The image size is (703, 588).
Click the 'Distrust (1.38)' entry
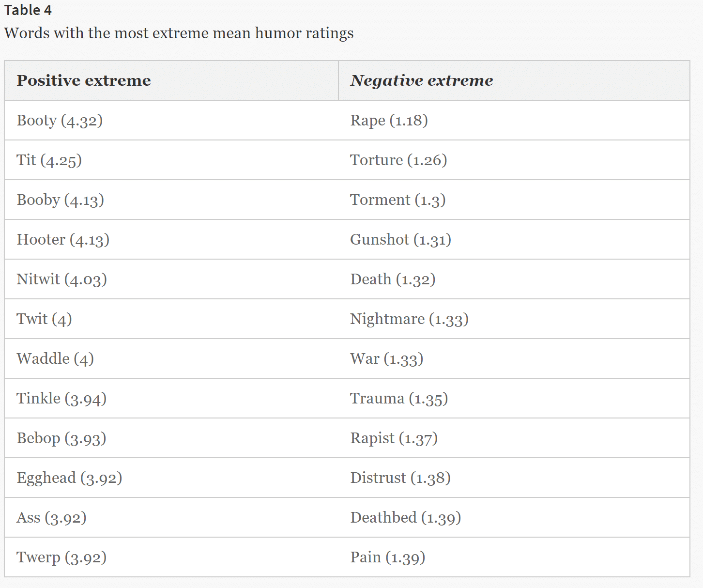click(400, 478)
